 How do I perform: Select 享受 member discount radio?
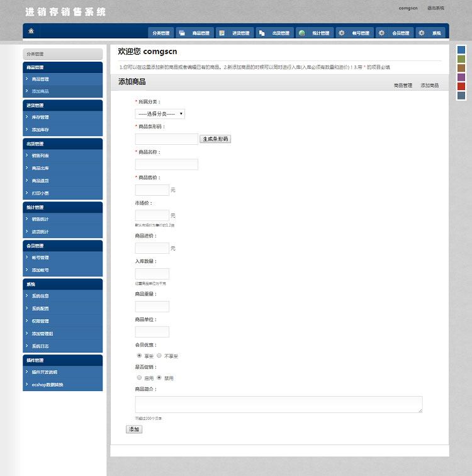139,356
